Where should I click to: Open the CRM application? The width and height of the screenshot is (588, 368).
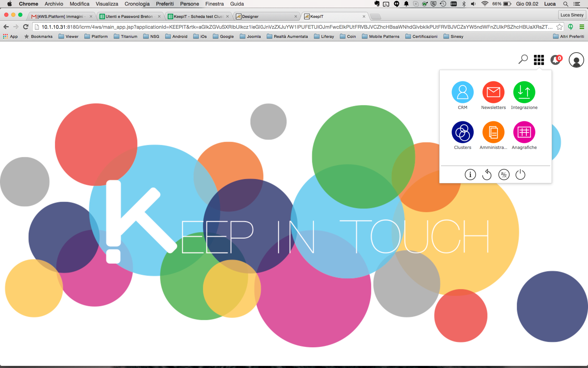462,93
